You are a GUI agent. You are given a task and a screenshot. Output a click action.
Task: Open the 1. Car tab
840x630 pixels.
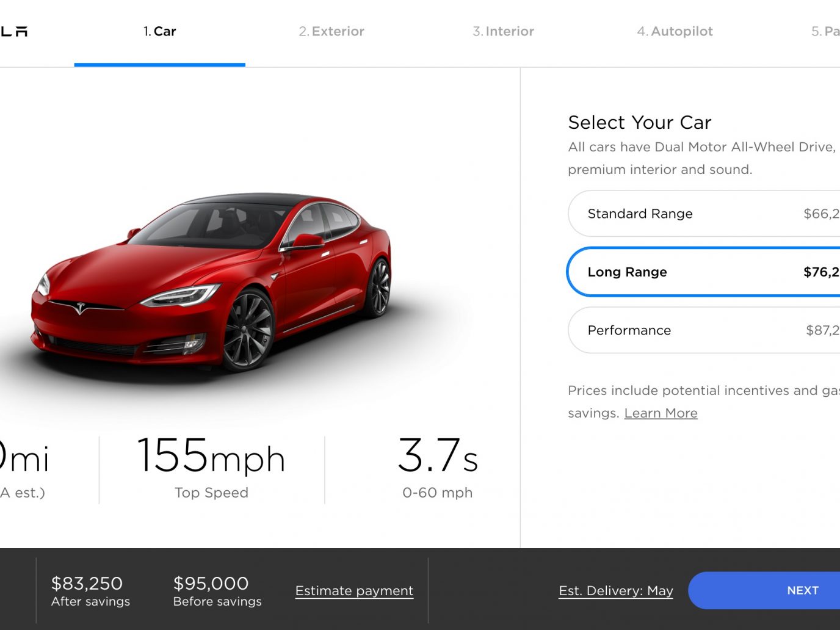point(159,31)
